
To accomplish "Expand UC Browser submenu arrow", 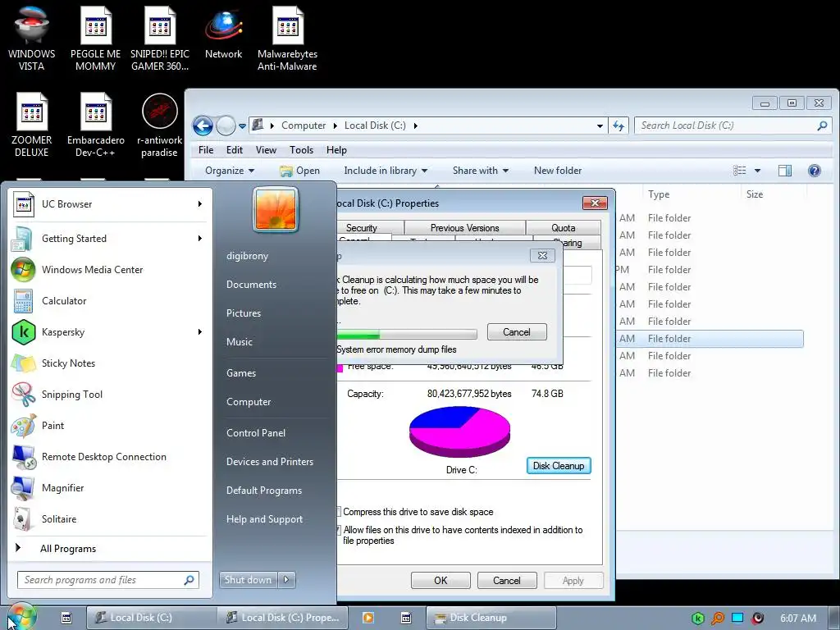I will pos(200,204).
